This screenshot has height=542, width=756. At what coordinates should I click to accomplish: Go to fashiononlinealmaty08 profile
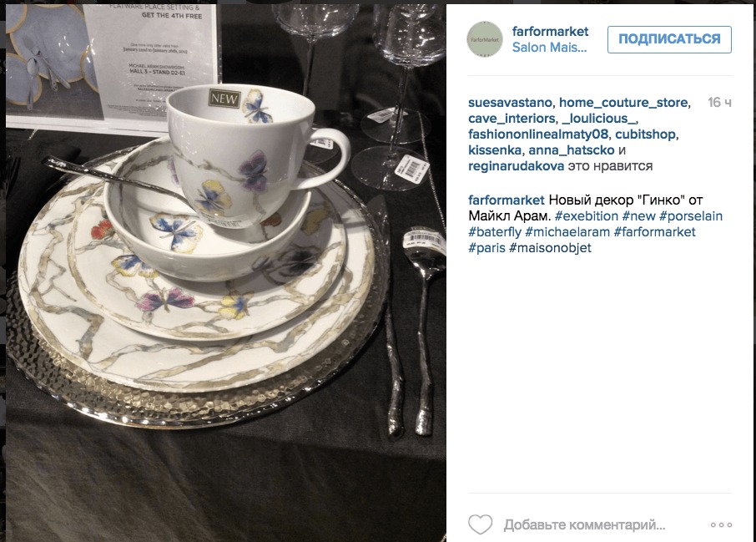(x=537, y=134)
